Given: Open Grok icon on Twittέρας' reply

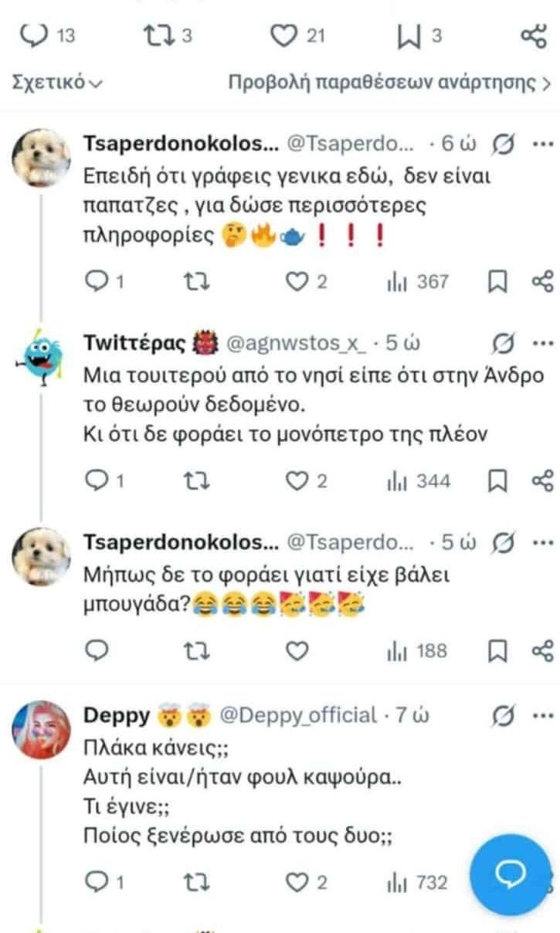Looking at the screenshot, I should 504,344.
